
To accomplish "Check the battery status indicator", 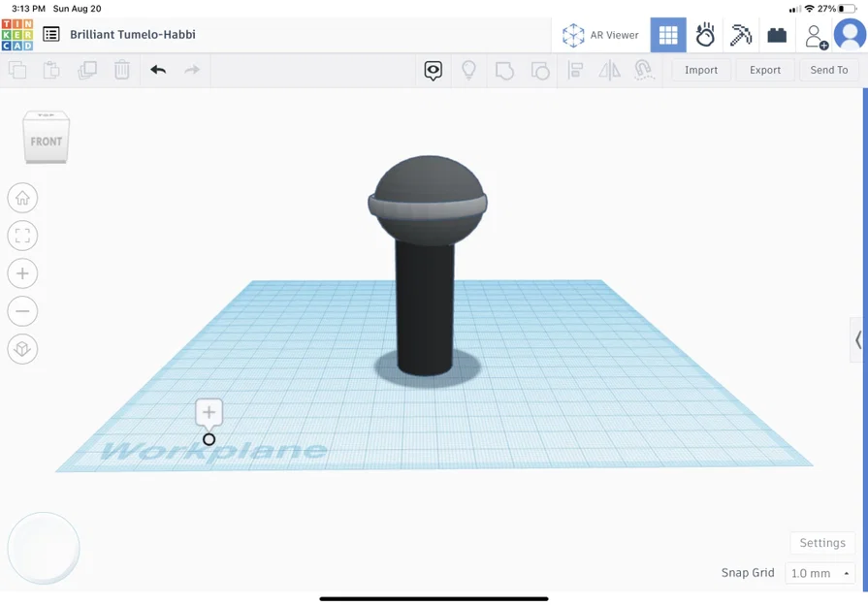I will [x=847, y=9].
